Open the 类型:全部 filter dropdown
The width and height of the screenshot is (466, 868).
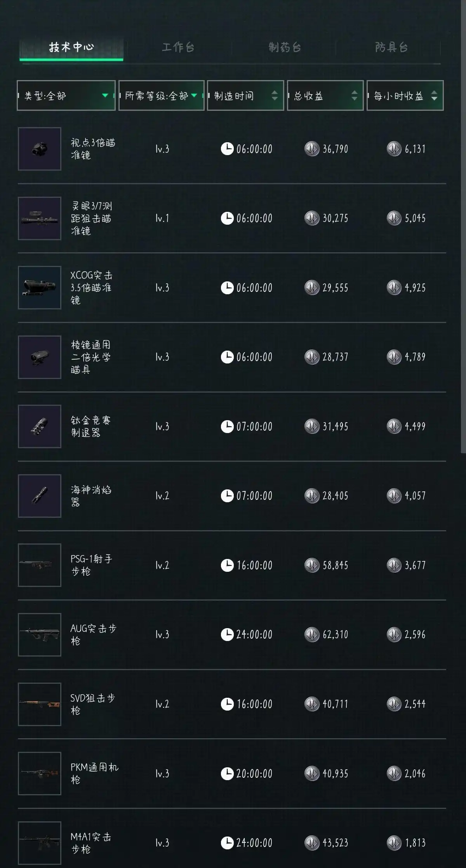tap(66, 96)
